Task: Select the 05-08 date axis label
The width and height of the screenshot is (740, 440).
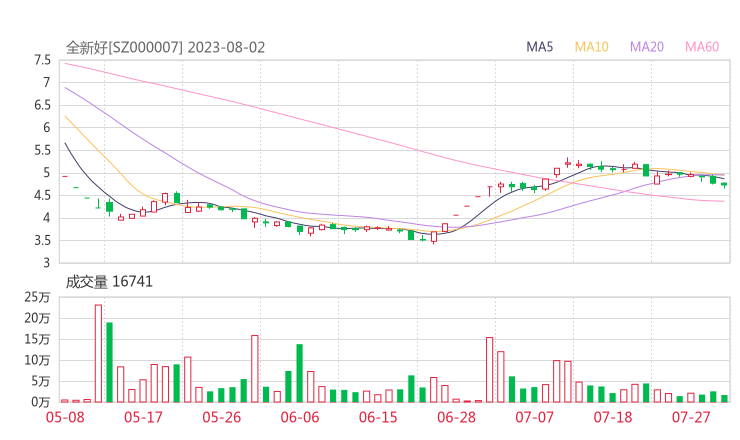Action: click(65, 417)
